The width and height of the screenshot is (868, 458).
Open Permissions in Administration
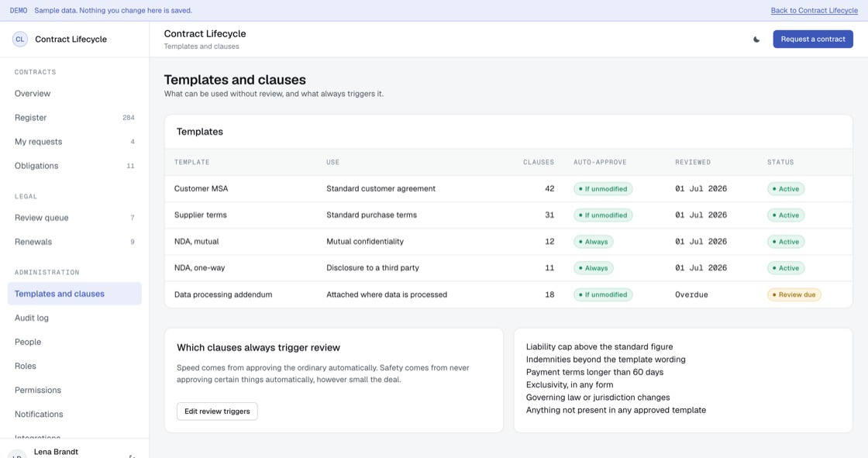[74, 390]
